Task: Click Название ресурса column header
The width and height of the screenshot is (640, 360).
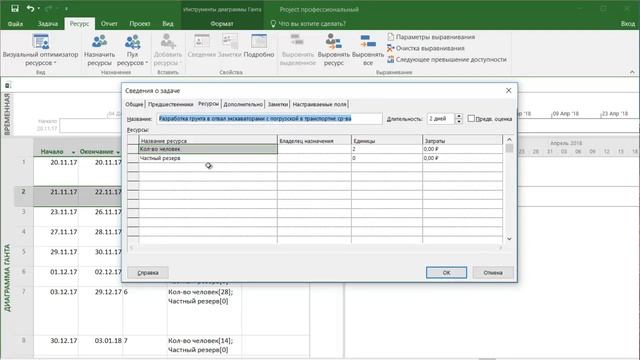Action: pos(208,141)
